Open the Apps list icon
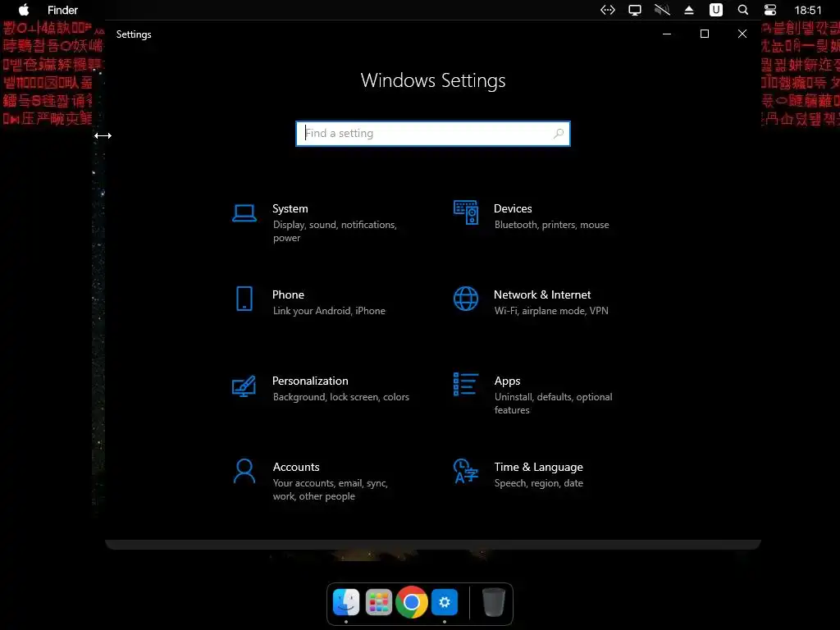 tap(466, 384)
